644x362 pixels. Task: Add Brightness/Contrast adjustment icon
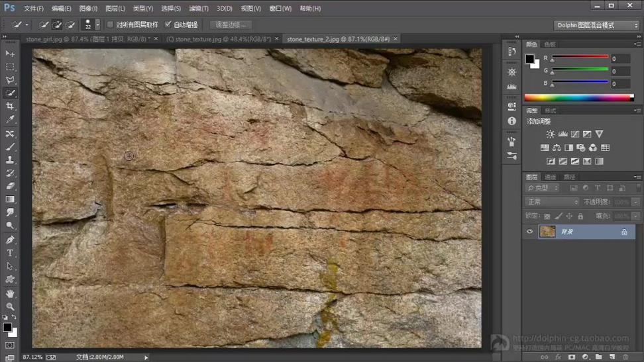pyautogui.click(x=551, y=134)
